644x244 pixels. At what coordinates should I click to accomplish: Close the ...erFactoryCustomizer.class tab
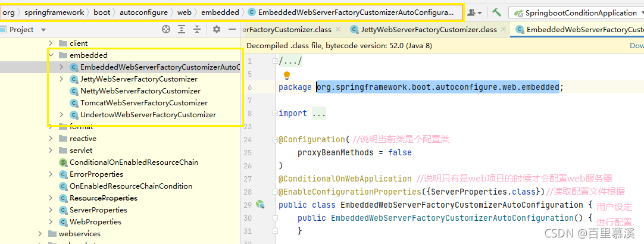pos(339,30)
